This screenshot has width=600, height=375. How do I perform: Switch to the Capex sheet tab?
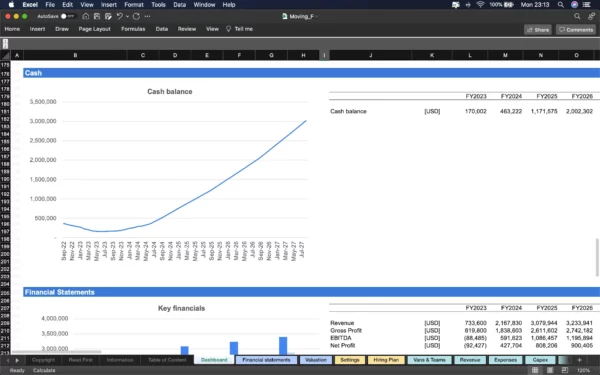540,360
